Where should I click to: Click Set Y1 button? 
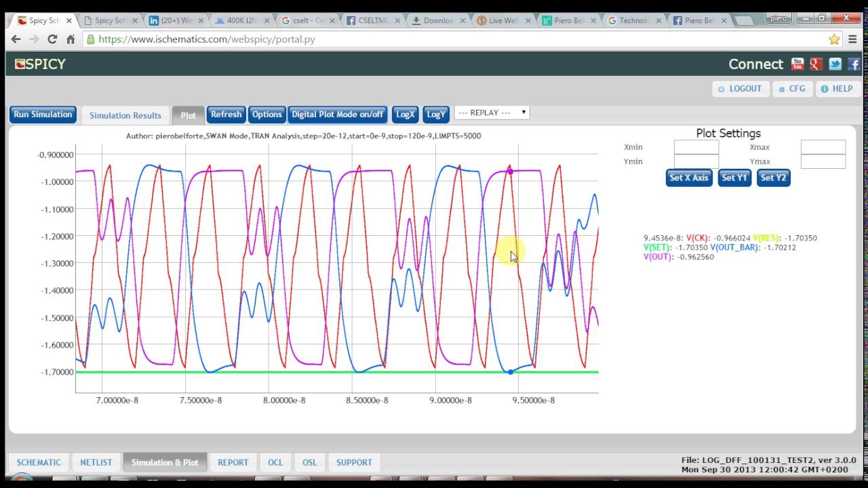[734, 178]
